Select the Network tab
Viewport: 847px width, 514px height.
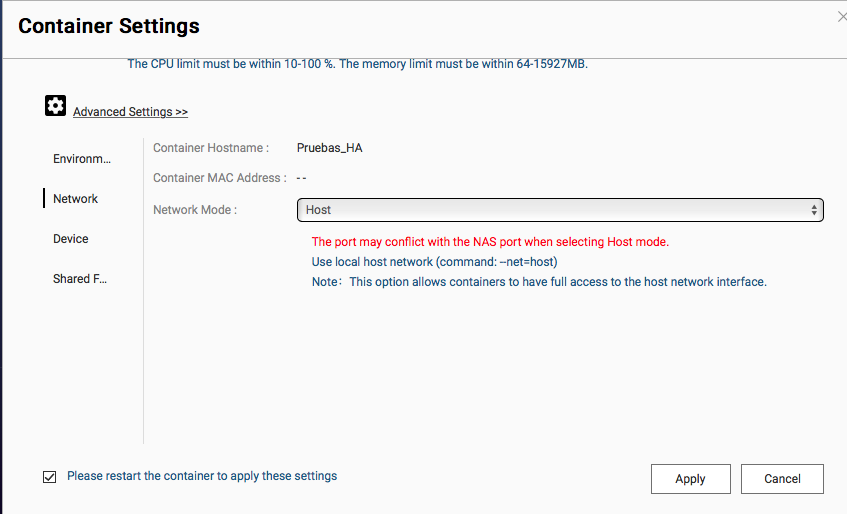76,199
